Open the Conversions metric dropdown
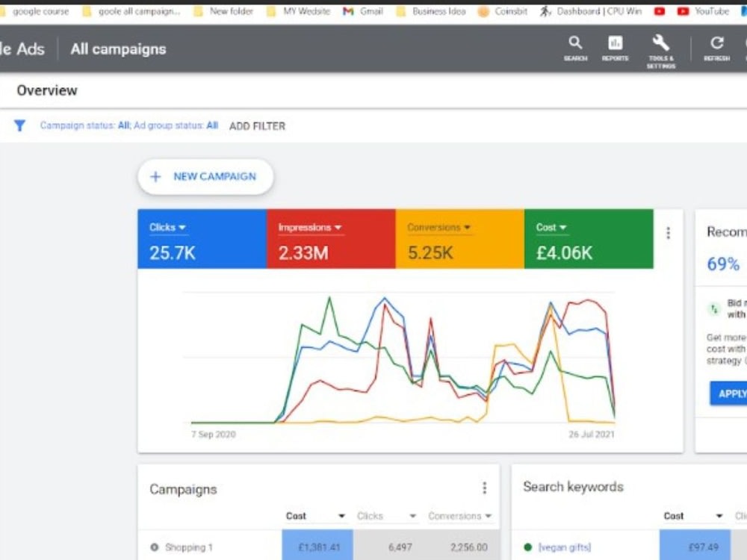 [438, 228]
